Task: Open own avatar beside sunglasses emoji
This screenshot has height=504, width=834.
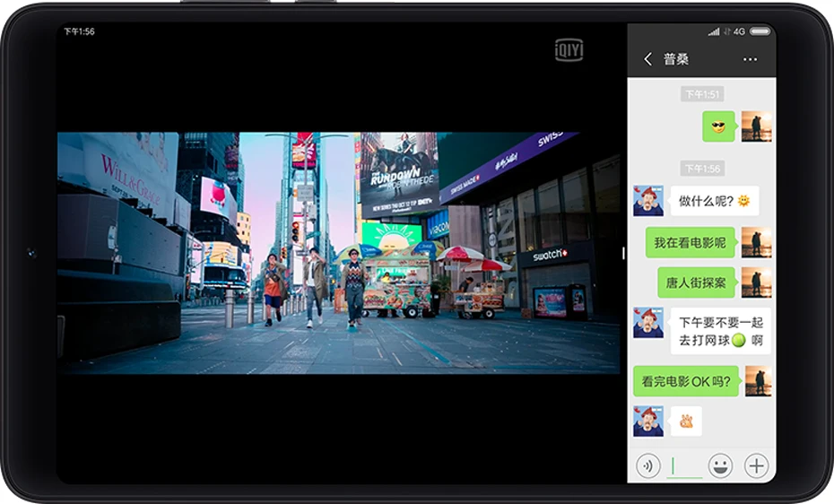Action: (x=756, y=126)
